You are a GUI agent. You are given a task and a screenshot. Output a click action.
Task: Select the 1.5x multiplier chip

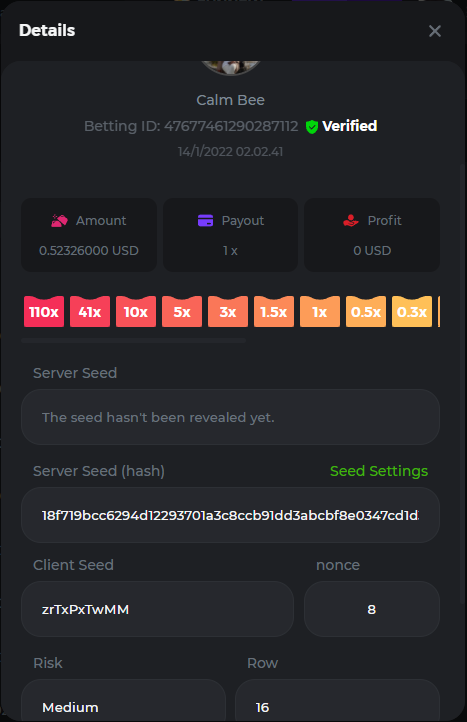[274, 312]
